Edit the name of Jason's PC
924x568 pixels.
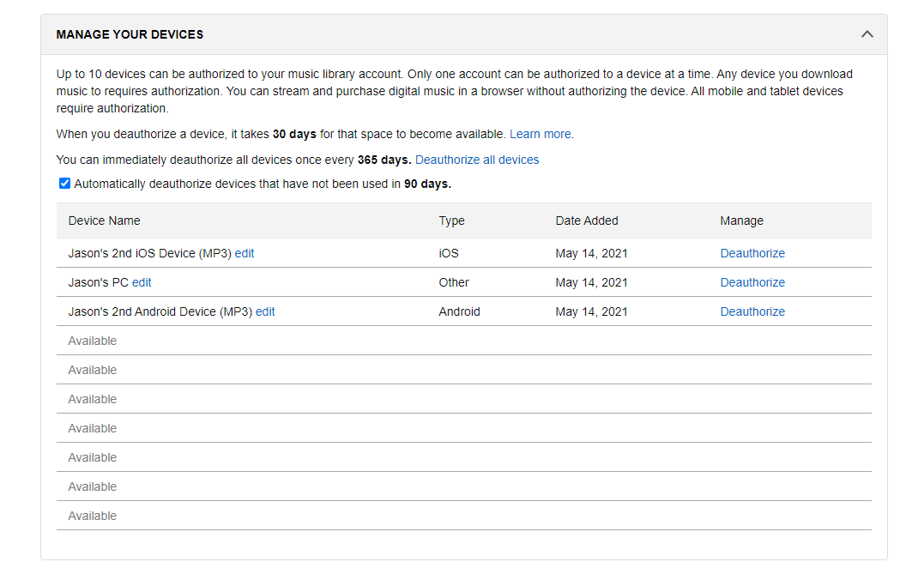tap(142, 283)
